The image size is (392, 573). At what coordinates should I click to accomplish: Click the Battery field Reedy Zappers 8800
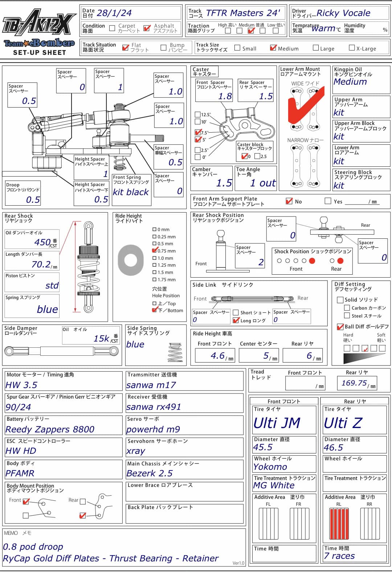(x=64, y=425)
